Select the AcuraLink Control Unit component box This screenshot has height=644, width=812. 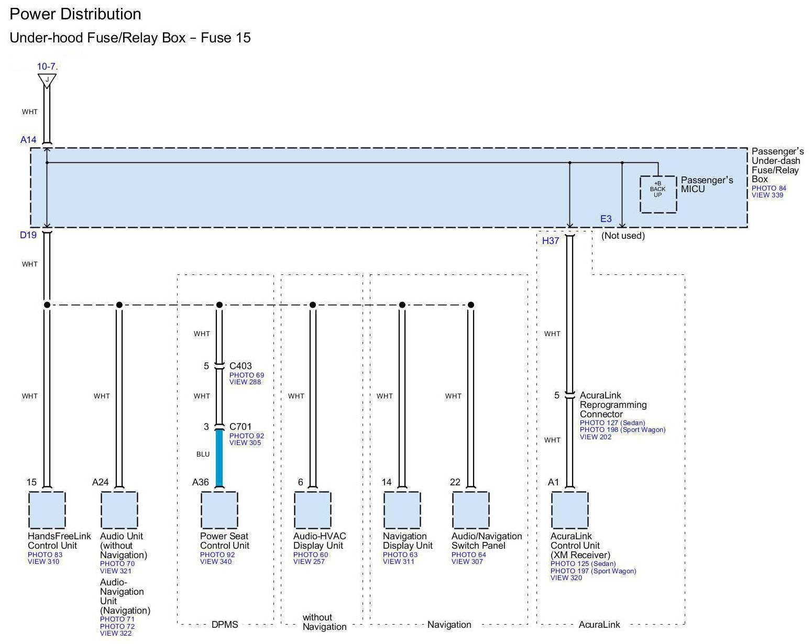(569, 510)
